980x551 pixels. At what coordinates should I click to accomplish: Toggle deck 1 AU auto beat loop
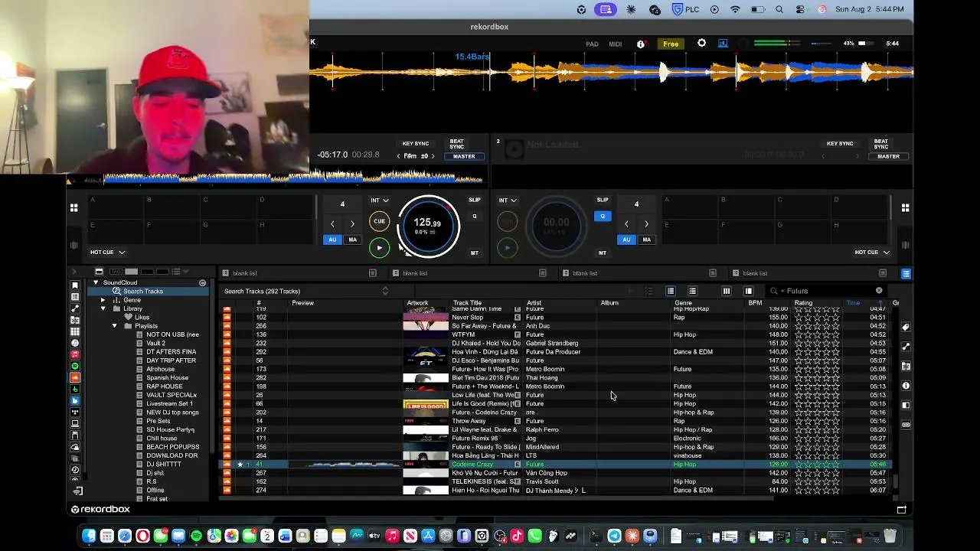tap(332, 240)
